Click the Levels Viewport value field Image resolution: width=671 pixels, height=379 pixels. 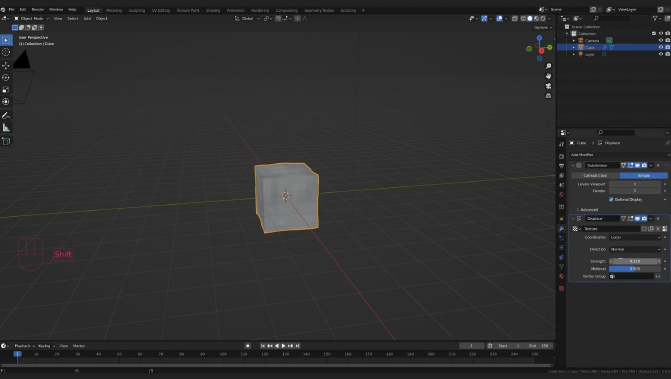[x=635, y=184]
